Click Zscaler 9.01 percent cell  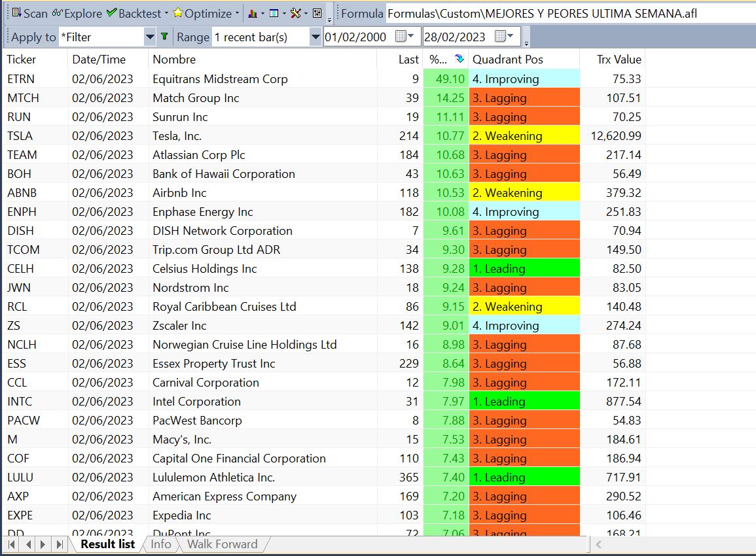click(x=446, y=325)
